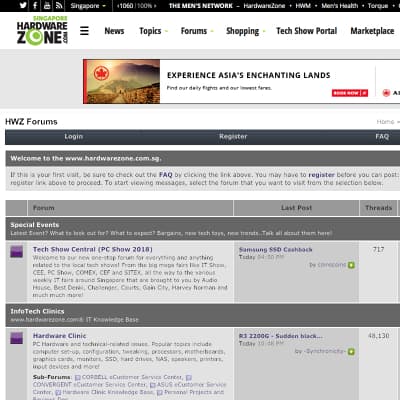Open the Great Wall banner ad image
The image size is (400, 400).
(x=122, y=82)
